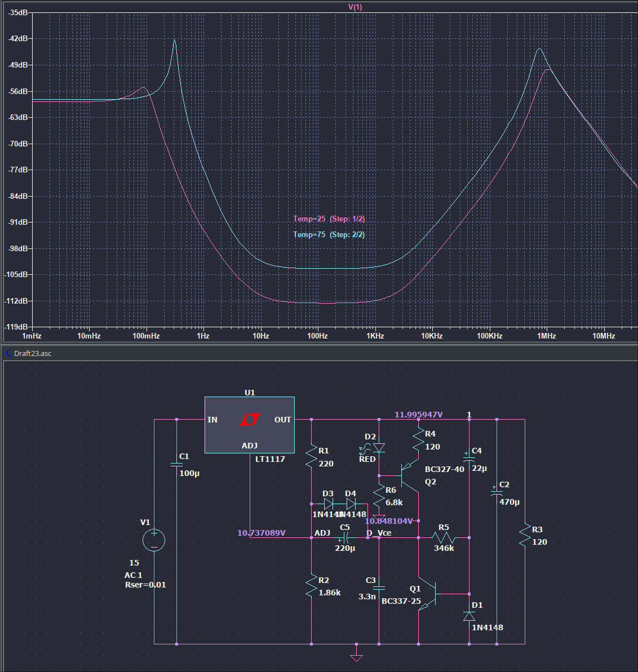638x672 pixels.
Task: Click the ADJ net label near C5
Action: [x=322, y=533]
